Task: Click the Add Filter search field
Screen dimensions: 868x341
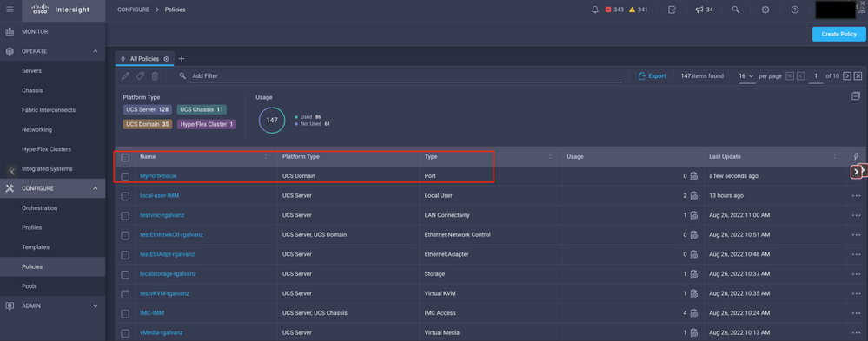Action: point(407,75)
